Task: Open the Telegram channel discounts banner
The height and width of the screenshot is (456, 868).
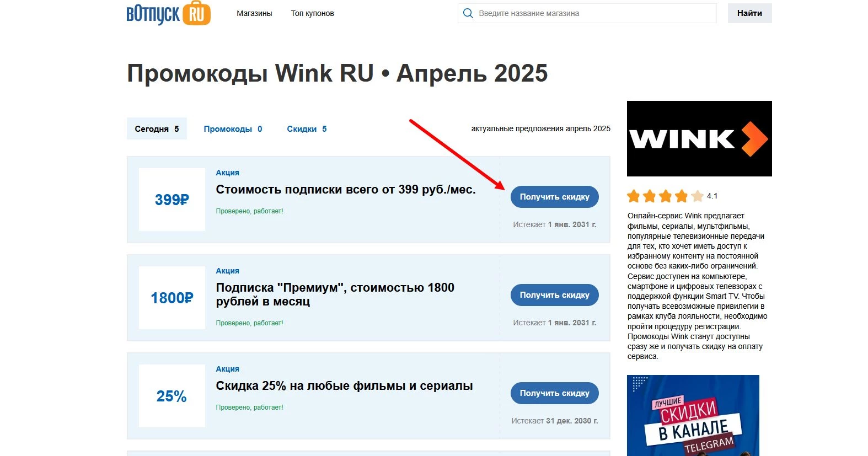Action: (x=693, y=415)
